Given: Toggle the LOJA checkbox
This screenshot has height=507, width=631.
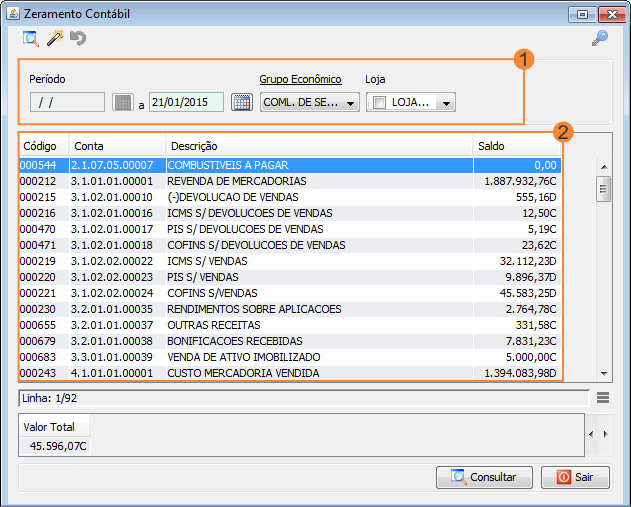Looking at the screenshot, I should click(x=379, y=102).
